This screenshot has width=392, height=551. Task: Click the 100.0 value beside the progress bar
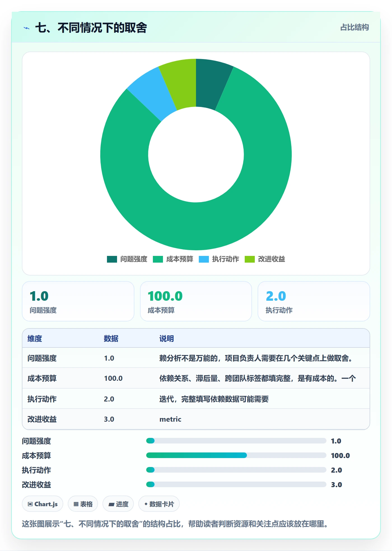coord(340,456)
